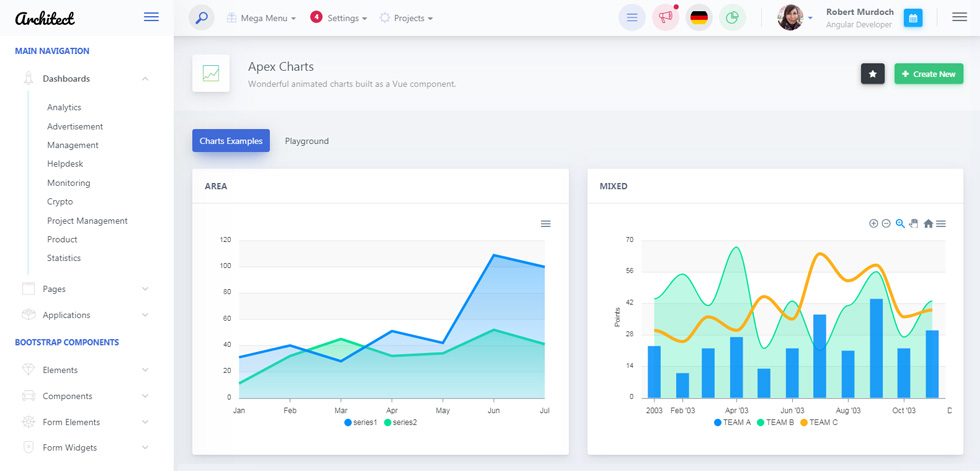980x471 pixels.
Task: Open Advertisement dashboard link
Action: (75, 126)
